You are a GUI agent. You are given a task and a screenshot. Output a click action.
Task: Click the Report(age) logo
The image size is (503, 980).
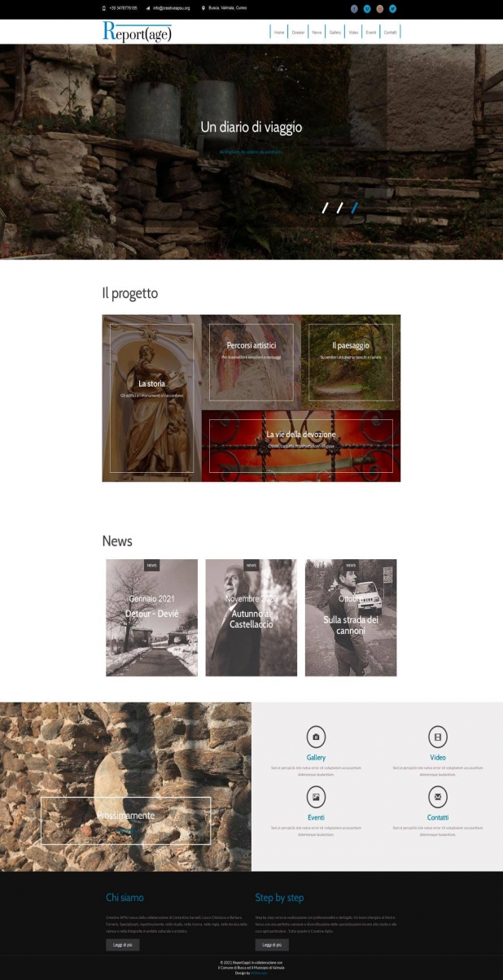click(137, 32)
